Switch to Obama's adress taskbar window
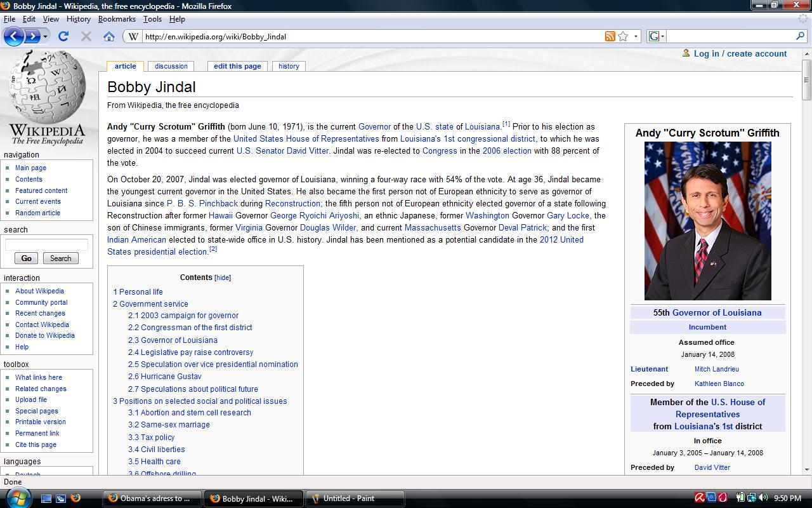This screenshot has height=508, width=812. 152,498
